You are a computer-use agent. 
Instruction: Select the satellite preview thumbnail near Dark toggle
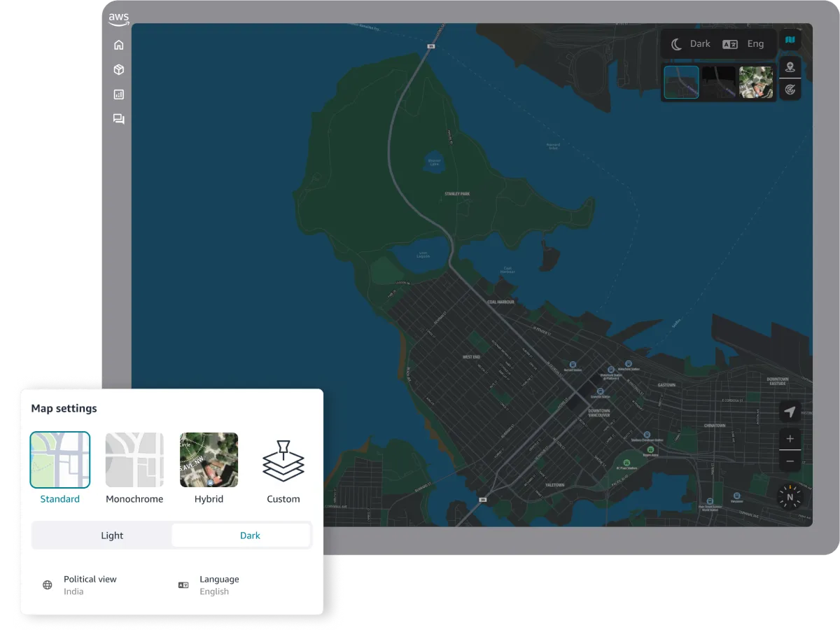coord(756,82)
